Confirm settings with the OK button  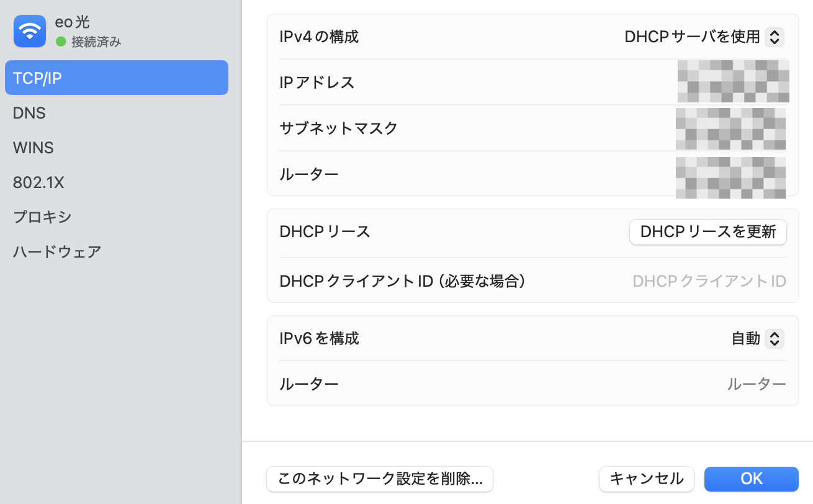[x=751, y=479]
